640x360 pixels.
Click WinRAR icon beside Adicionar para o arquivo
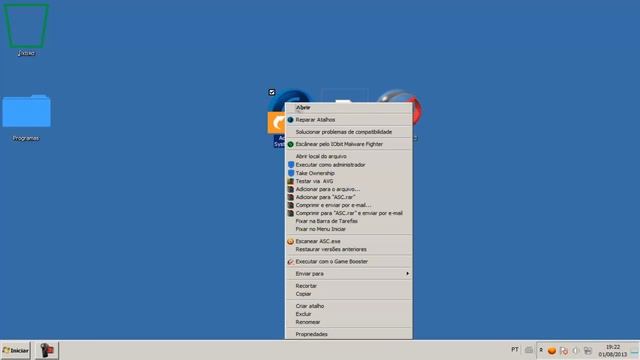click(290, 189)
